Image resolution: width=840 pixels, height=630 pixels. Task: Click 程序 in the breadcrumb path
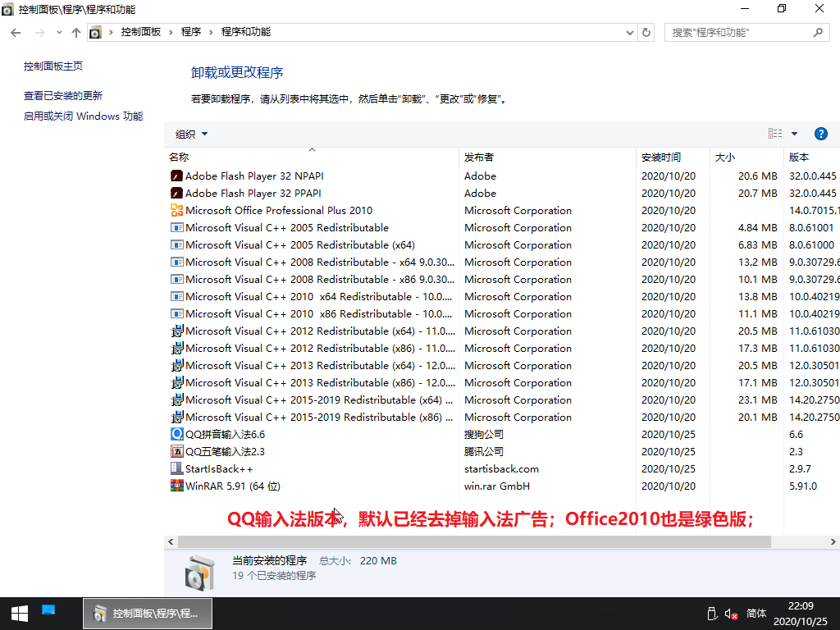coord(190,32)
